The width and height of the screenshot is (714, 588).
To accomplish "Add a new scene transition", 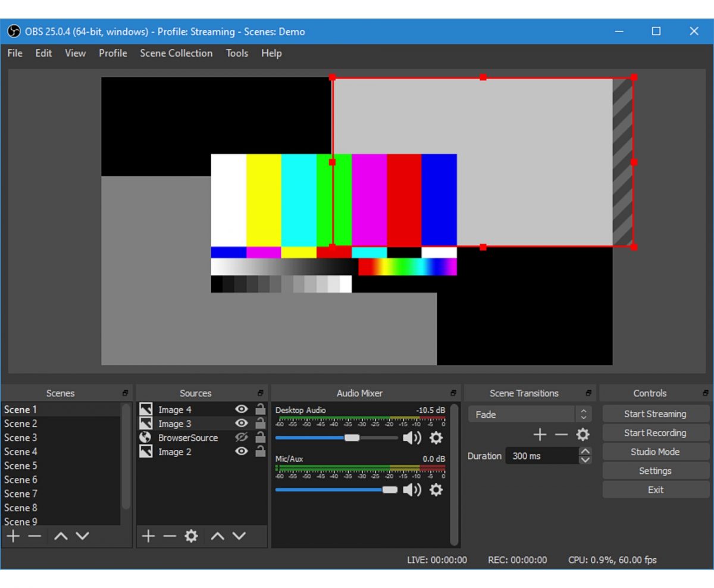I will pos(540,434).
